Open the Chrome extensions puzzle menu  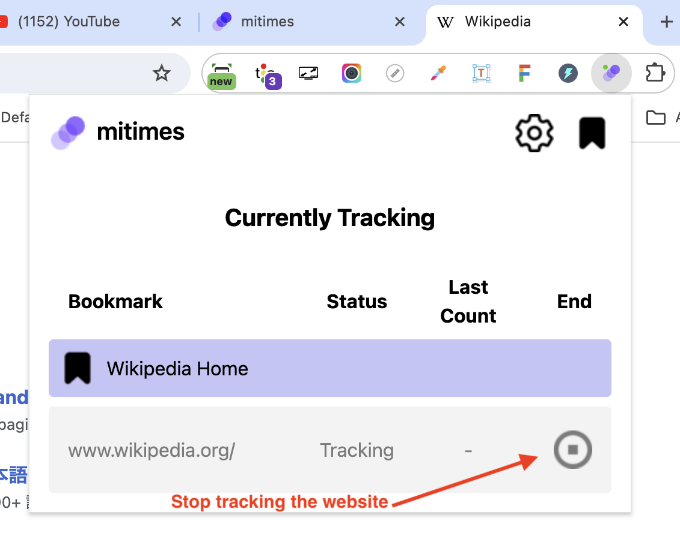pyautogui.click(x=655, y=73)
